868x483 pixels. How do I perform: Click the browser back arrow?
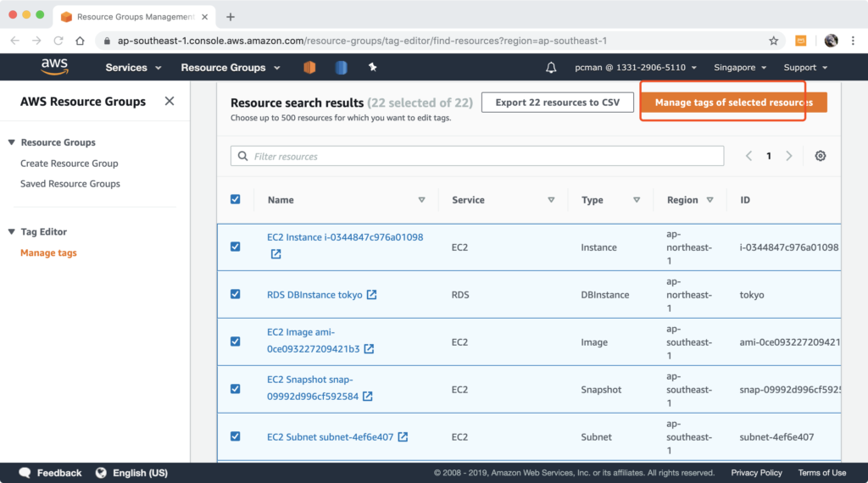[x=15, y=41]
